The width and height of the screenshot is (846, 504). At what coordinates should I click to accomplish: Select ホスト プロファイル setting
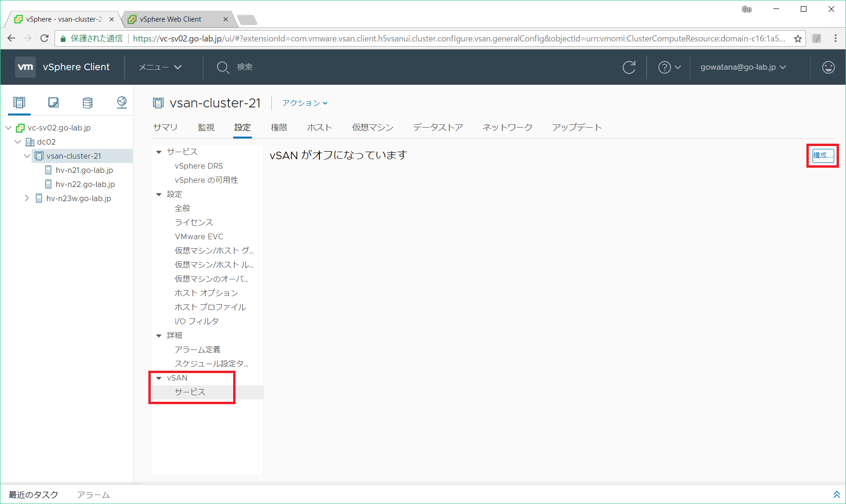click(x=210, y=307)
